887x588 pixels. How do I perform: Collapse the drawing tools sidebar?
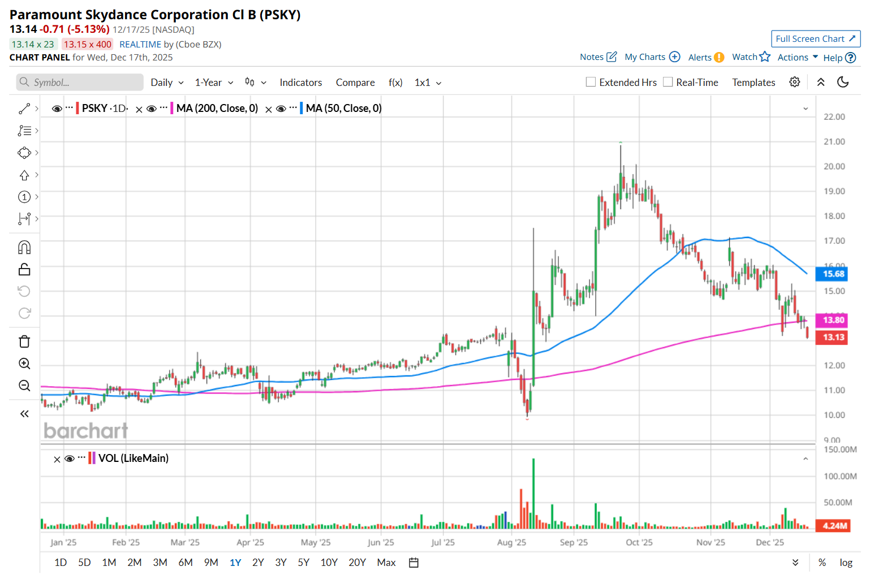pyautogui.click(x=24, y=414)
